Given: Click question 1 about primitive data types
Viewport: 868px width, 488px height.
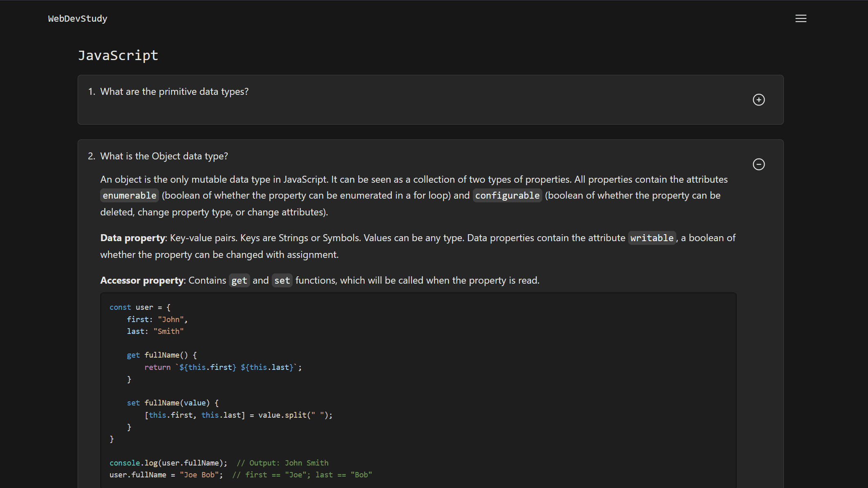Looking at the screenshot, I should (174, 91).
